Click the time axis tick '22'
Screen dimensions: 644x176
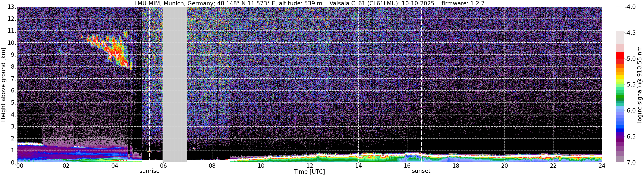tap(553, 166)
